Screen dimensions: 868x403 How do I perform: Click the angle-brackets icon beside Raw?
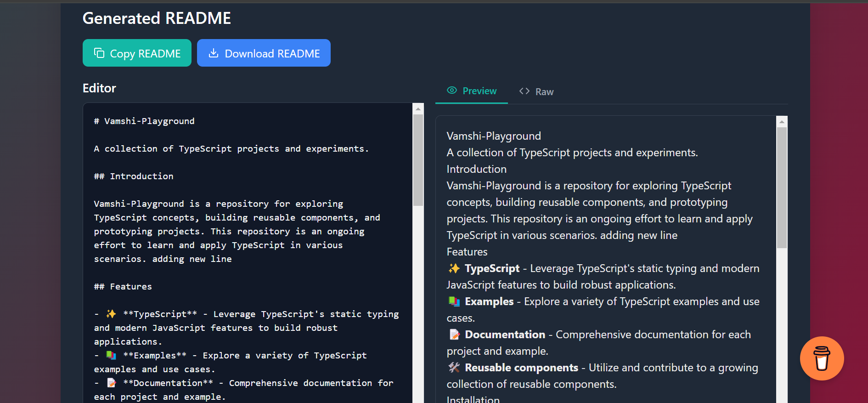pyautogui.click(x=524, y=91)
